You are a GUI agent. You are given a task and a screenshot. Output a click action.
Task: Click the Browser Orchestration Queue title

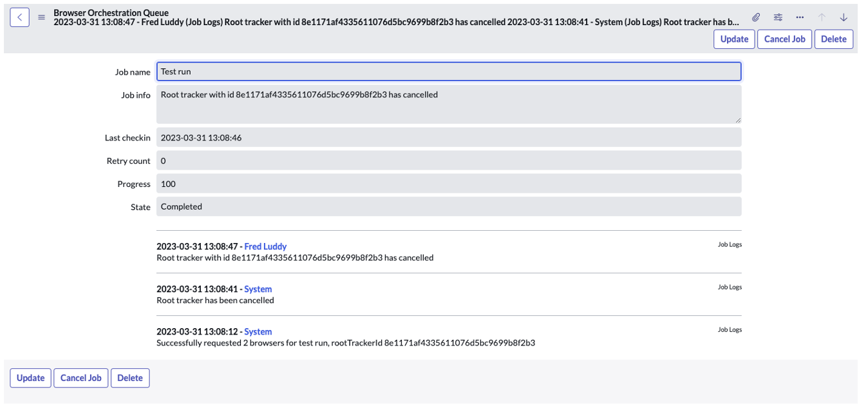111,12
